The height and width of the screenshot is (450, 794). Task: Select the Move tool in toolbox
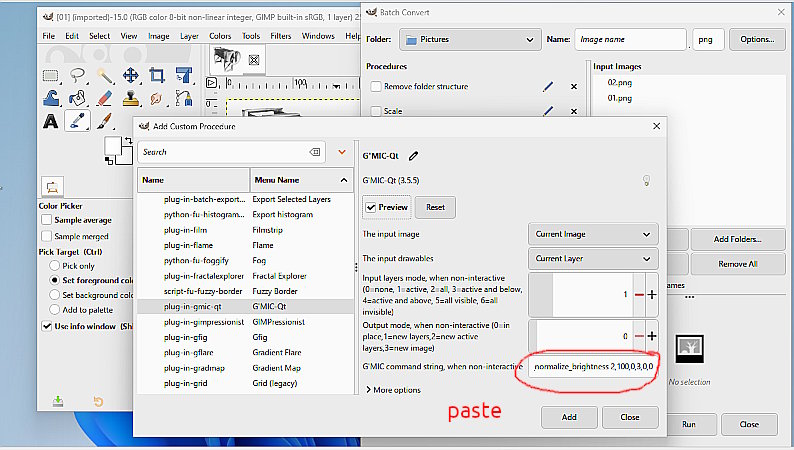coord(131,75)
